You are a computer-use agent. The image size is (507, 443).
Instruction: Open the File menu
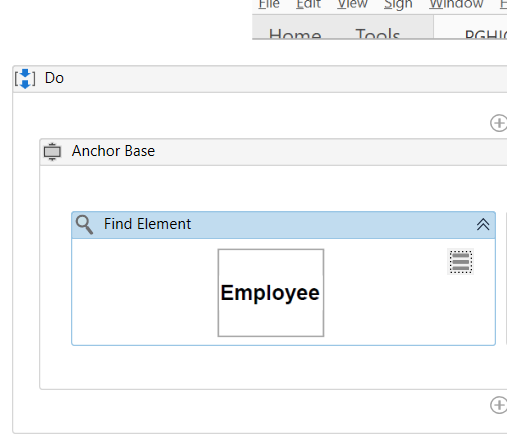click(269, 4)
